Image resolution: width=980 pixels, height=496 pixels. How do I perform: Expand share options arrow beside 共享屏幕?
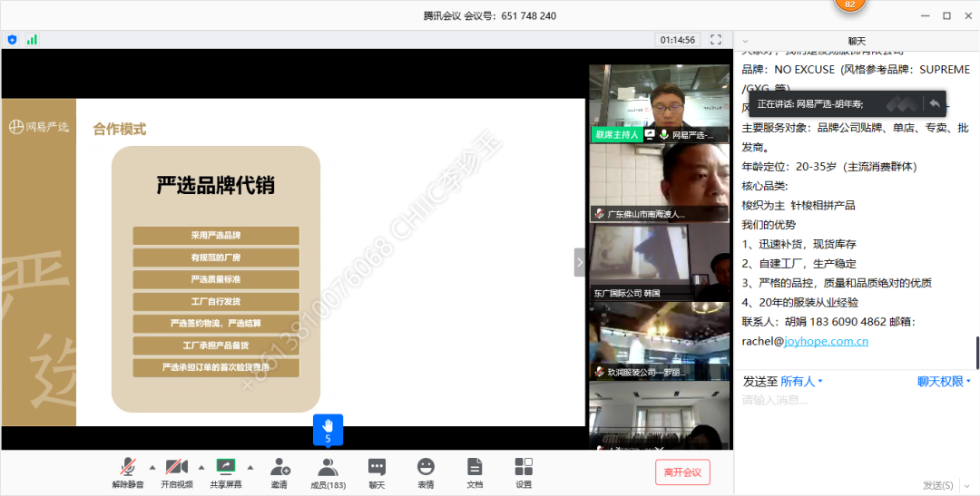[x=250, y=467]
